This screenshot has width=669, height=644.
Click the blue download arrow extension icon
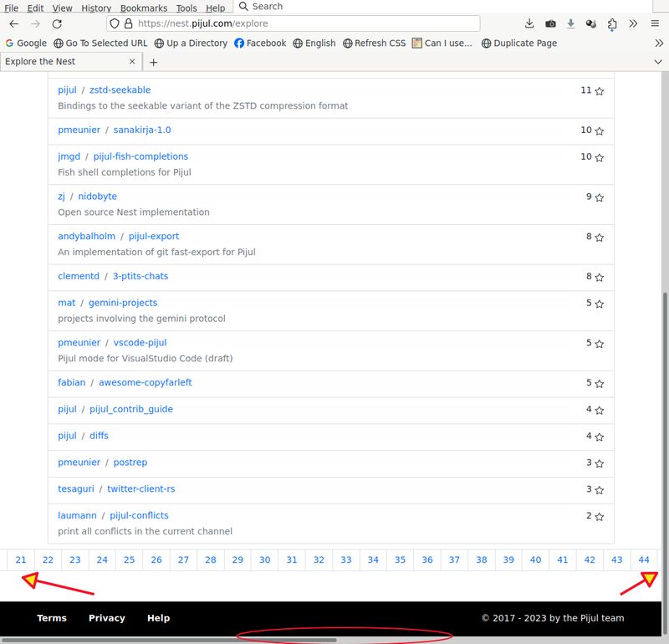570,24
